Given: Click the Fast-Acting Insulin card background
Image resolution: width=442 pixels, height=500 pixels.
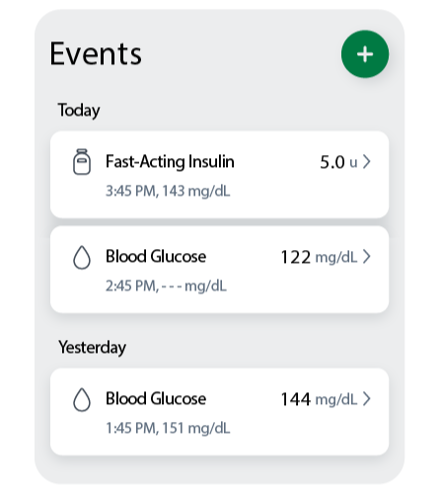Looking at the screenshot, I should point(219,175).
